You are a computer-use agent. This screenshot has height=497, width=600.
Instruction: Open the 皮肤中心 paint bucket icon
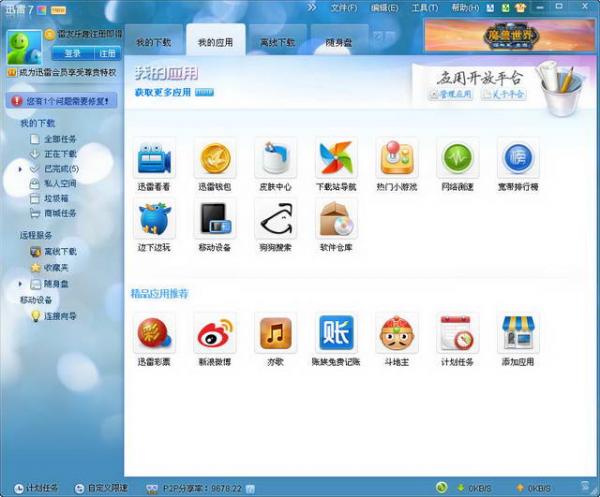click(x=276, y=158)
